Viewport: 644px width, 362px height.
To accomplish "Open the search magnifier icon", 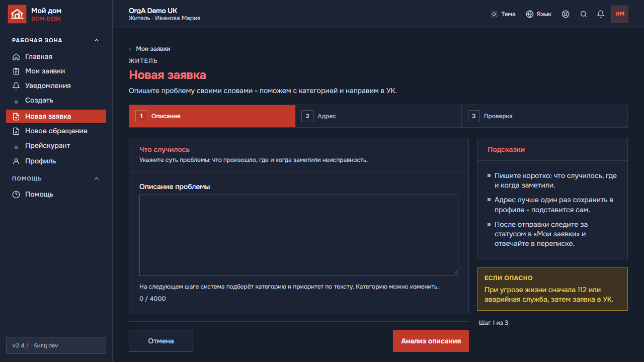I will pos(584,14).
